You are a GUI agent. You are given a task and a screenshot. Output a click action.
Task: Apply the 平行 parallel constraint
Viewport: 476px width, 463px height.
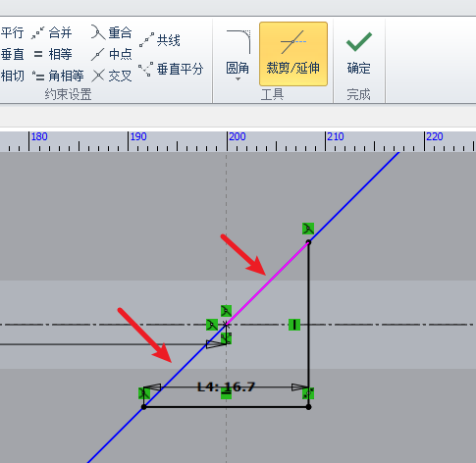(12, 32)
